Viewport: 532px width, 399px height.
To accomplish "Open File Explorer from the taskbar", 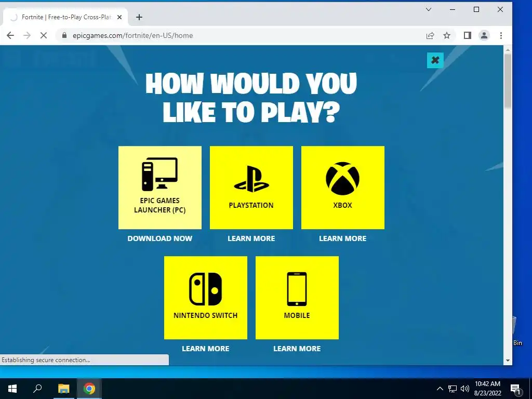I will (63, 389).
